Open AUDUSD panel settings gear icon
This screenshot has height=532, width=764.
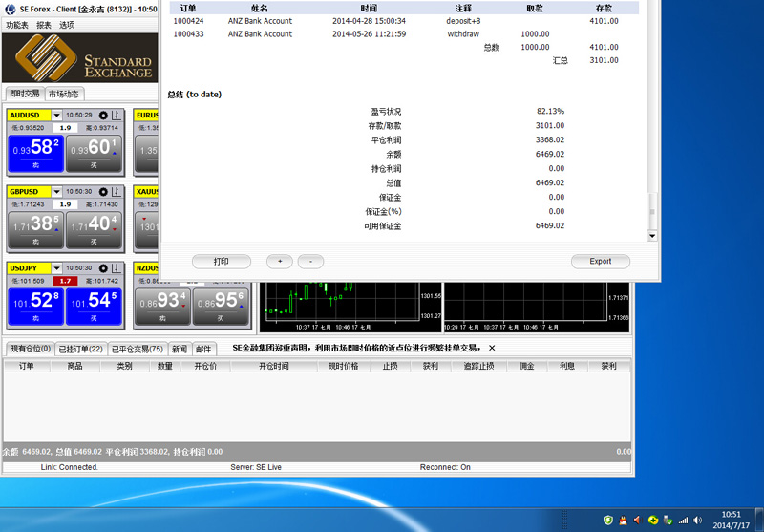point(103,116)
